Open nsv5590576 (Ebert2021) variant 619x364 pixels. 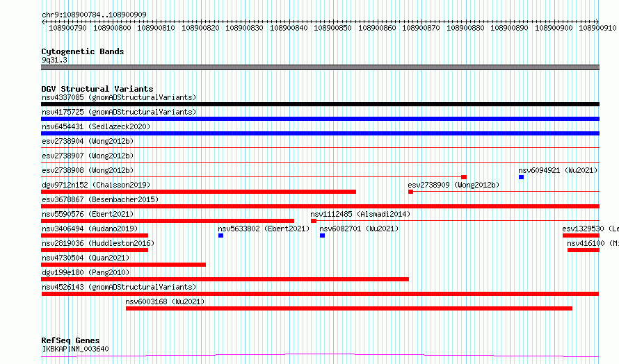(88, 214)
